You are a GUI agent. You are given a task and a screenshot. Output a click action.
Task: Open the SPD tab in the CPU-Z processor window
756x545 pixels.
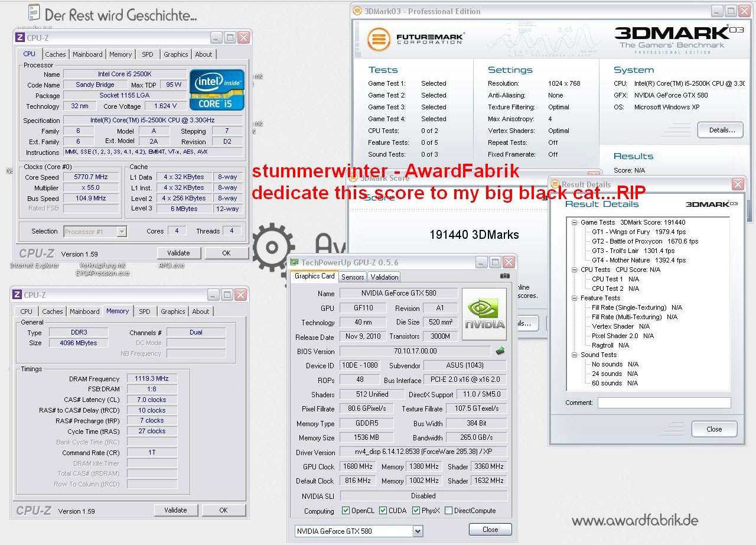[x=148, y=54]
